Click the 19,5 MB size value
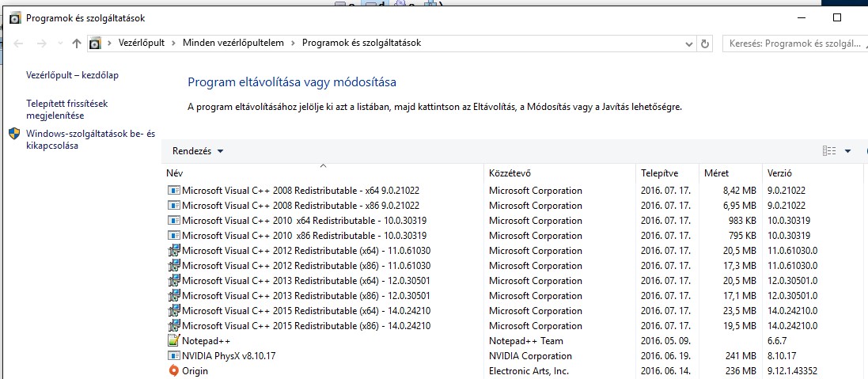Screen dimensions: 868x379 [740, 325]
